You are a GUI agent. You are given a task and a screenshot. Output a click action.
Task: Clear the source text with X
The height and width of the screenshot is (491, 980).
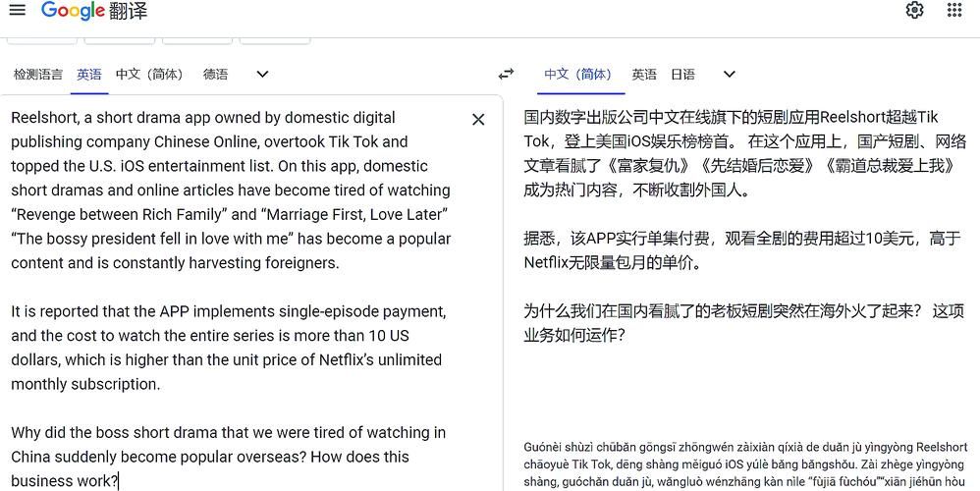pos(478,120)
